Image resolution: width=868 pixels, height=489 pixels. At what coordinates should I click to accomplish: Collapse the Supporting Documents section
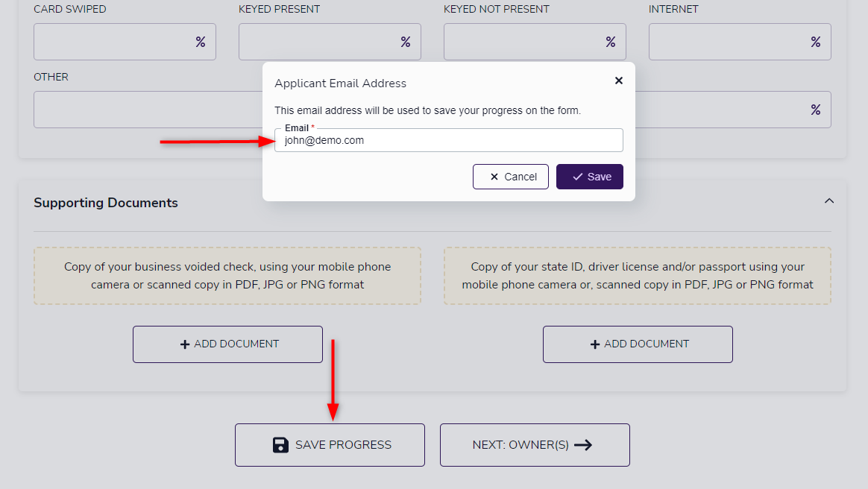click(x=828, y=201)
